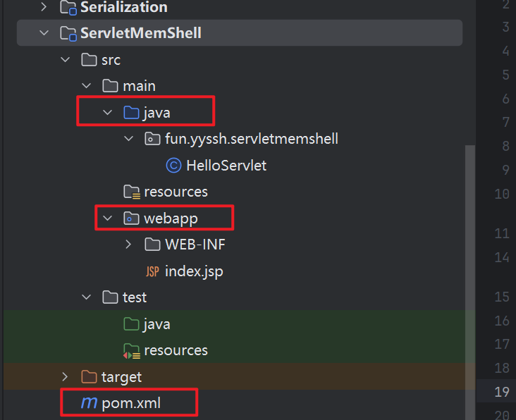Expand the Serialization module
This screenshot has width=516, height=420.
[x=44, y=7]
